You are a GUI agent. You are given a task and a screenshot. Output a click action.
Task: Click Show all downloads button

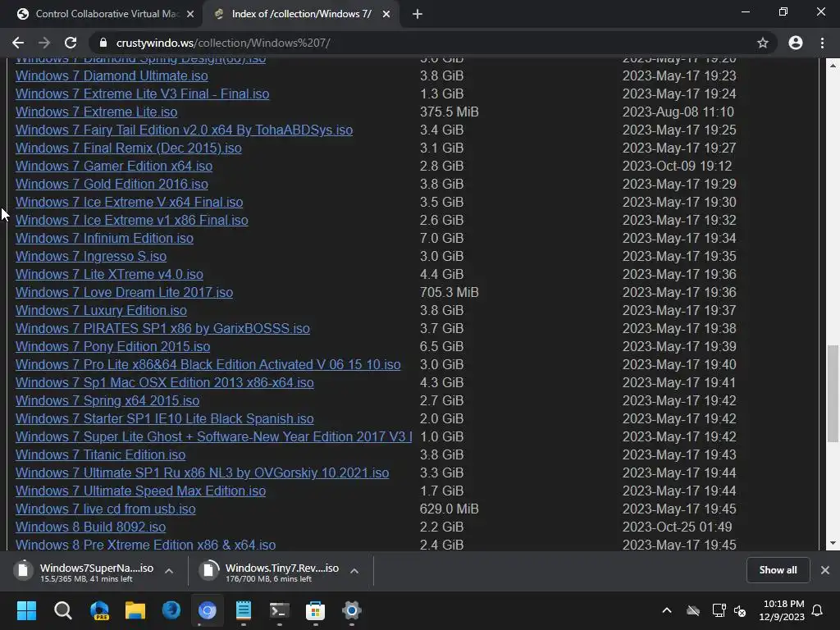point(778,570)
